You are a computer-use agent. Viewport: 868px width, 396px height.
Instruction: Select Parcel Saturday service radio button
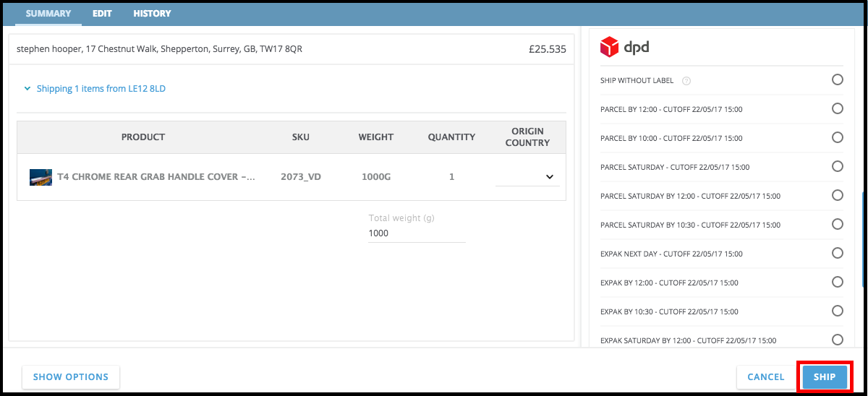click(837, 167)
